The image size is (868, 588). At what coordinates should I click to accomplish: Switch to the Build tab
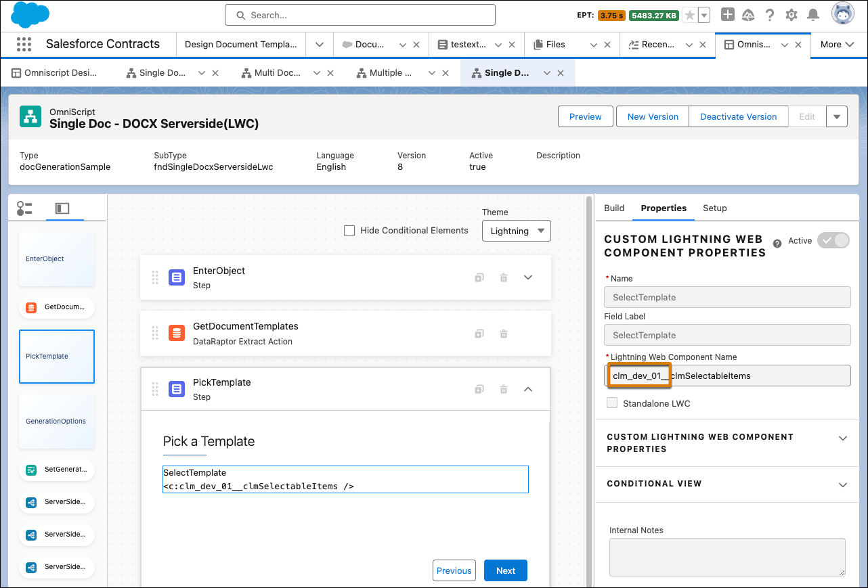click(x=614, y=208)
